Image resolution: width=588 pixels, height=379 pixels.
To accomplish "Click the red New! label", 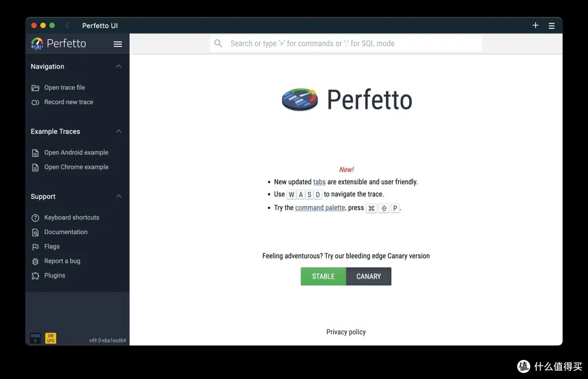I will point(346,169).
